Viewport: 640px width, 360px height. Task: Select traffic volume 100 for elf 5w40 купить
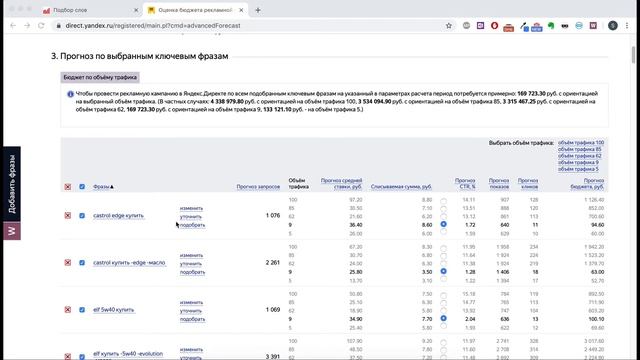[x=443, y=295]
